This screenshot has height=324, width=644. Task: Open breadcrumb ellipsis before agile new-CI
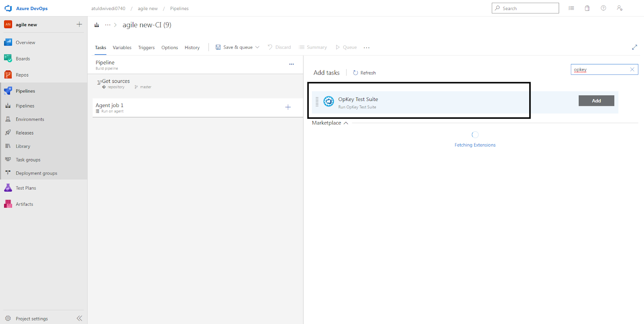107,25
